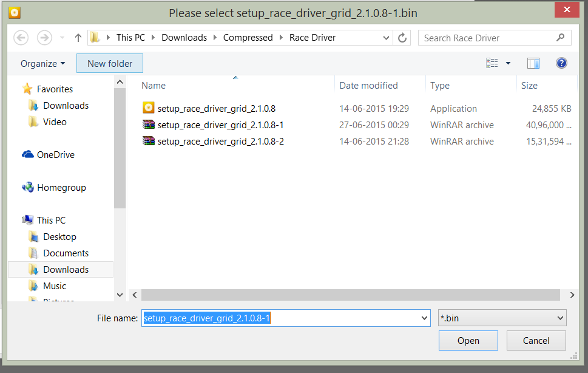Navigate to Downloads in breadcrumb path
The height and width of the screenshot is (373, 588).
184,38
